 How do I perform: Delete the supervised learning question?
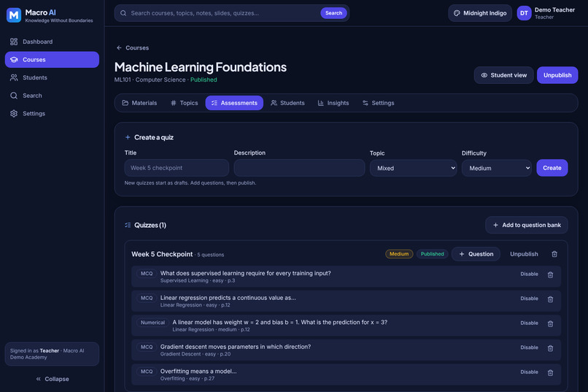pyautogui.click(x=550, y=275)
